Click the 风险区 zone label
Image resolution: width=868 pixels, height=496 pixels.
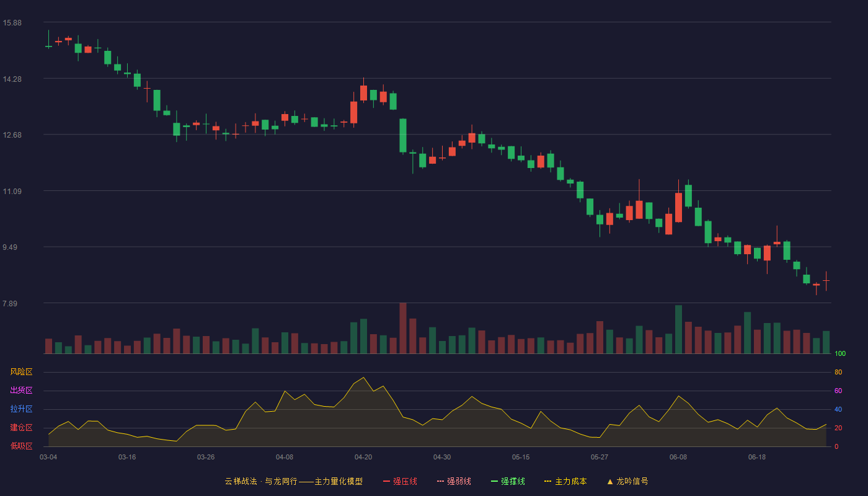point(21,372)
